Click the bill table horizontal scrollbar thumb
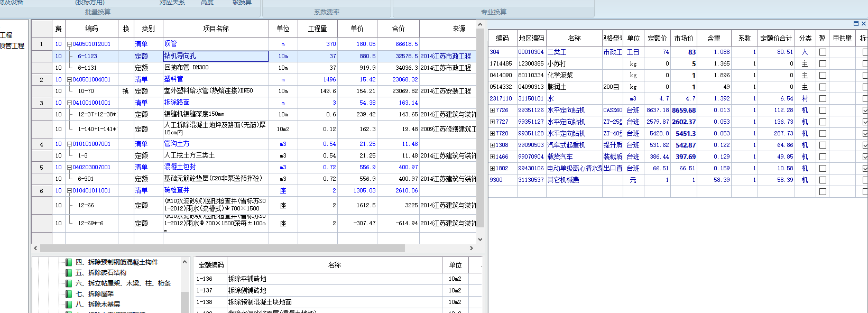 click(222, 248)
